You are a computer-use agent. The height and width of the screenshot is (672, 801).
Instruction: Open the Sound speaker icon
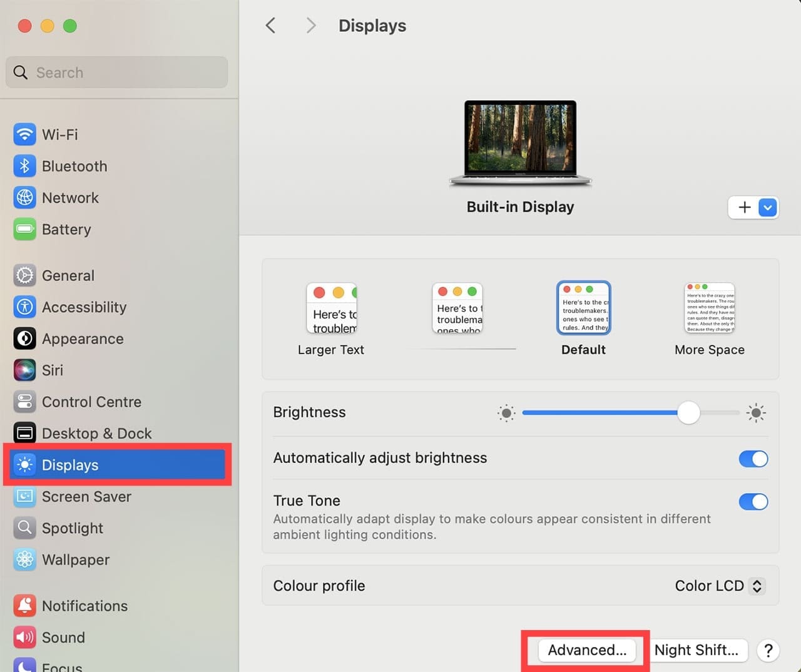click(x=24, y=638)
